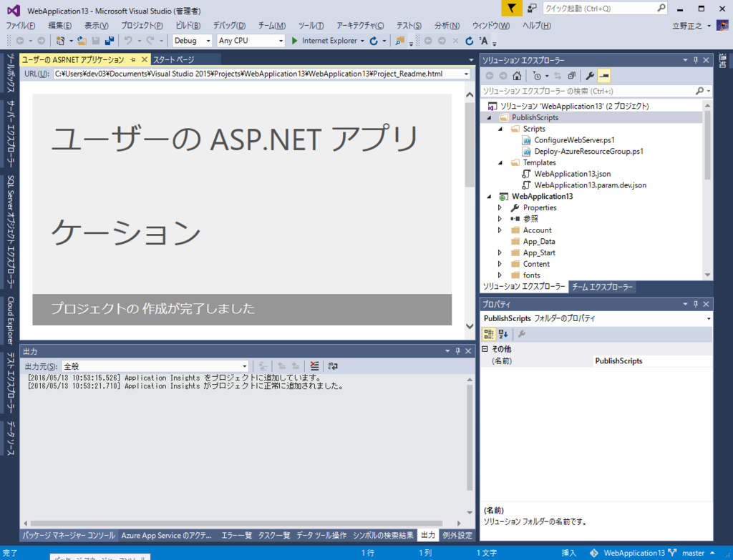Collapse the PublishScripts folder node

[489, 118]
